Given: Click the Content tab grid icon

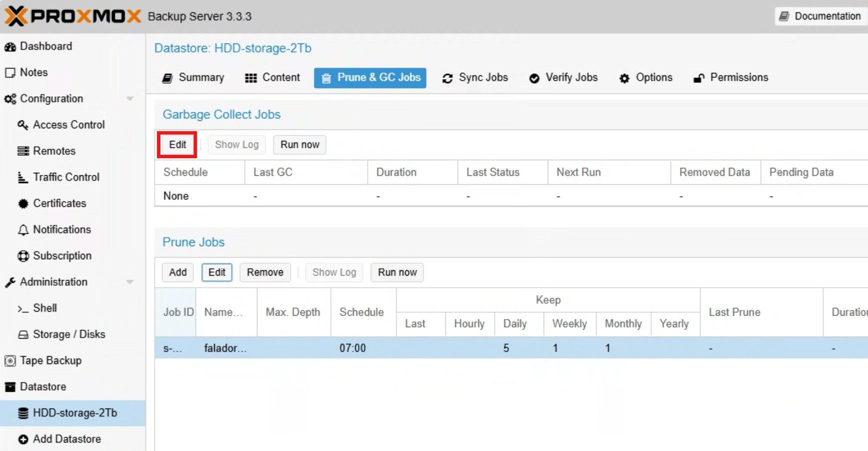Looking at the screenshot, I should 251,78.
